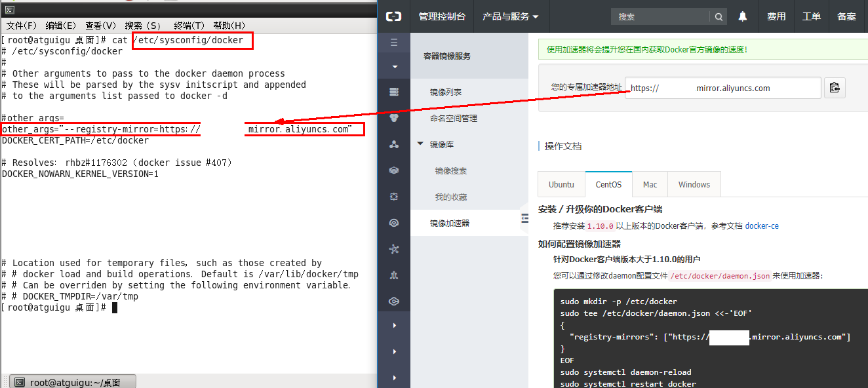Click the DOCKER_NOWARN_KERNEL_VERSION=1 line in terminal
Screen dimensions: 868x388
(x=80, y=174)
